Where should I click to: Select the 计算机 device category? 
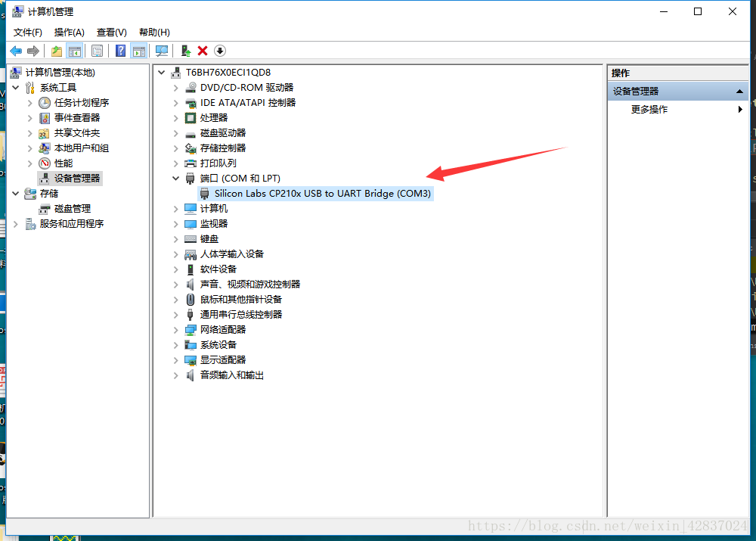coord(214,209)
